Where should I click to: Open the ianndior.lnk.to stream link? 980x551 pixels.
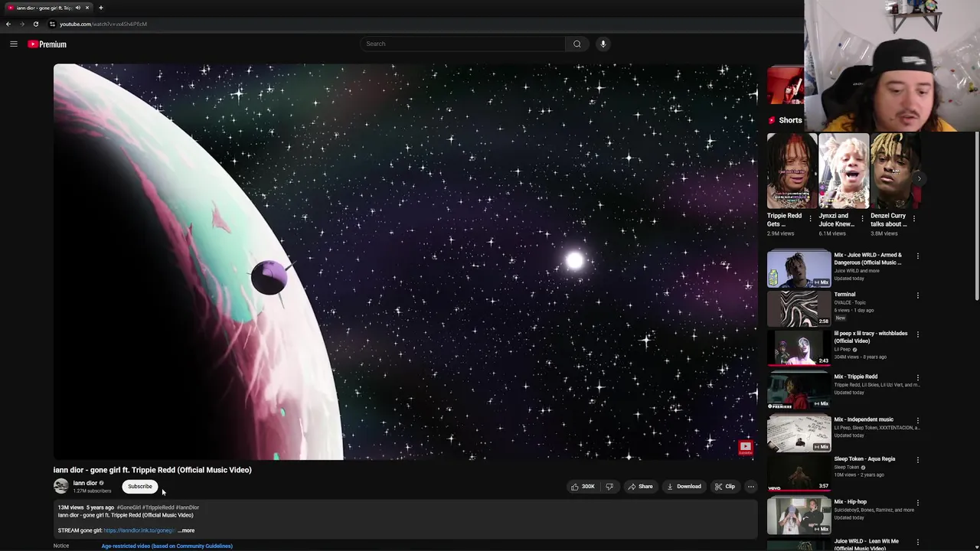[x=139, y=530]
